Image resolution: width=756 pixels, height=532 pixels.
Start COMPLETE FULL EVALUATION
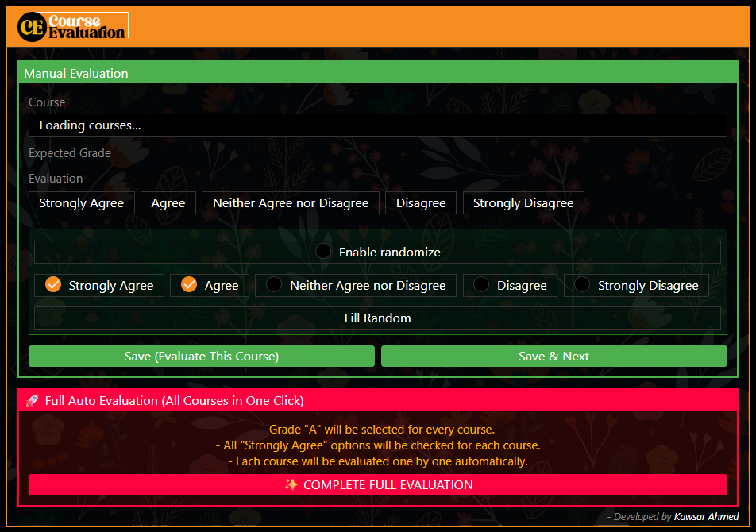[x=377, y=484]
